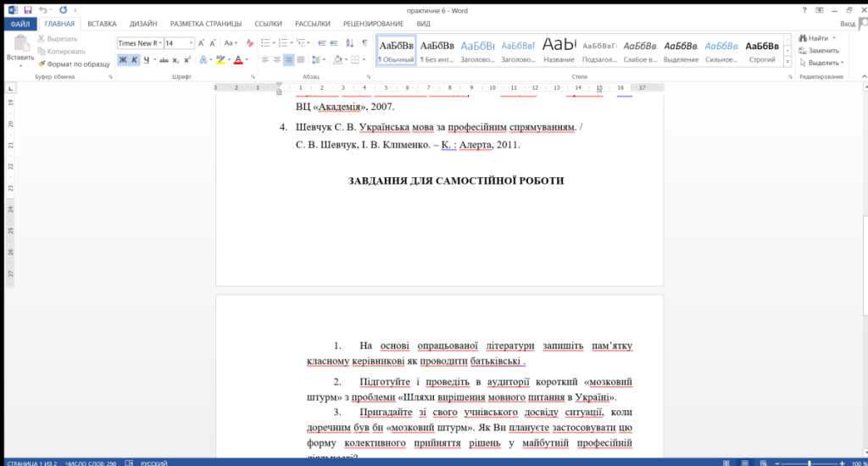Increase font size with the larger A icon
The width and height of the screenshot is (868, 466).
pyautogui.click(x=201, y=43)
